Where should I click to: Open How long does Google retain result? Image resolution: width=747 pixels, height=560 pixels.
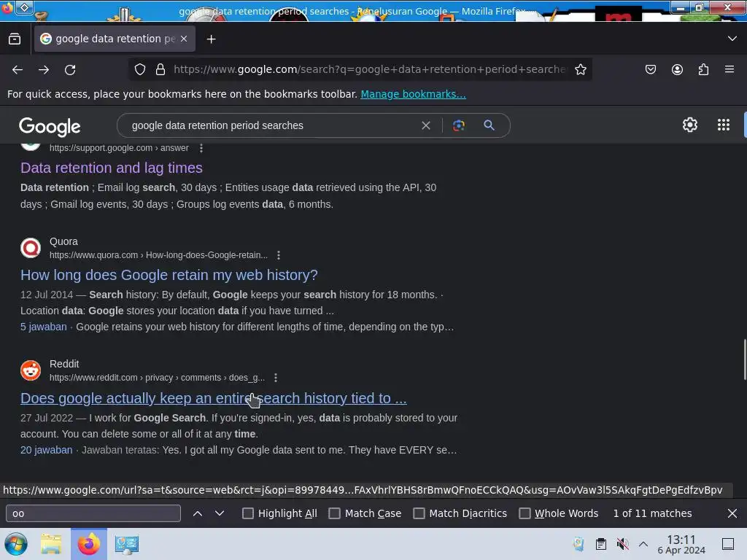[169, 275]
